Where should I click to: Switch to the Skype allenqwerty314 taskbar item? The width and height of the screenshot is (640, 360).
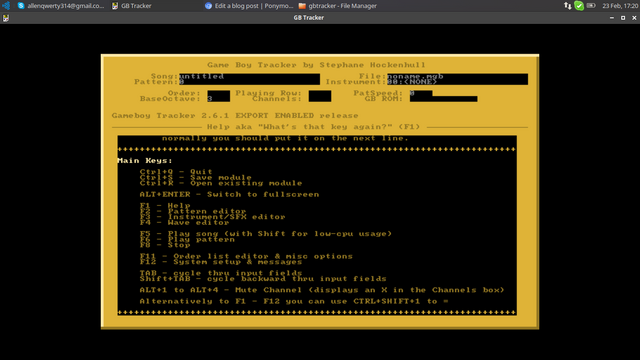(x=61, y=6)
